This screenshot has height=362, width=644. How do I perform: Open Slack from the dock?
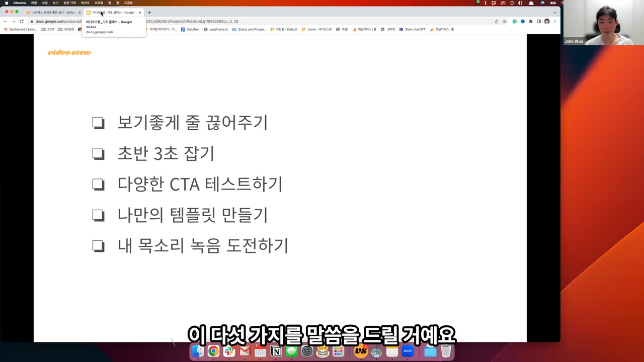[229, 351]
